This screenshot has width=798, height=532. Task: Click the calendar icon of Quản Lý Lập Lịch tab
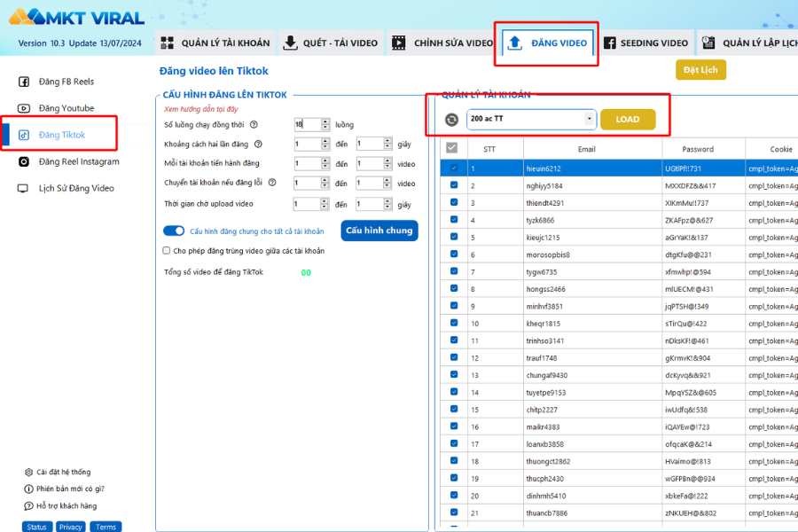tap(708, 43)
